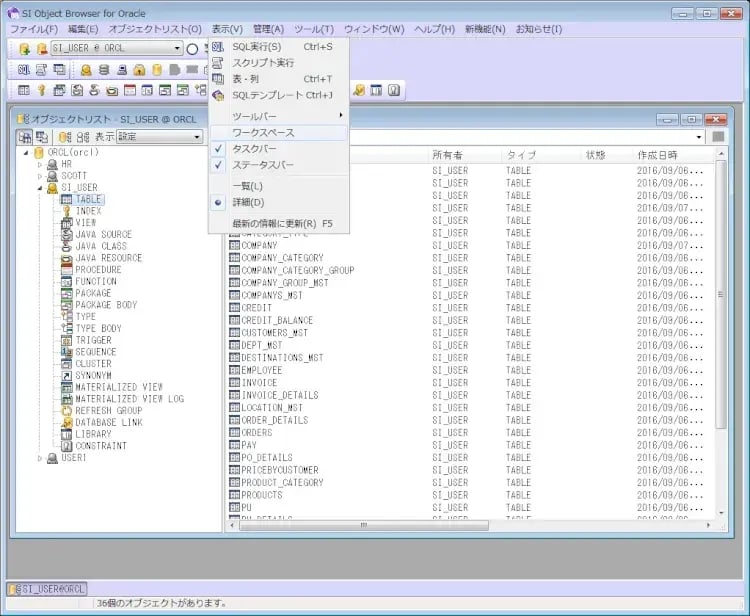Click the DATABASE LINK icon in tree
750x616 pixels.
[67, 422]
